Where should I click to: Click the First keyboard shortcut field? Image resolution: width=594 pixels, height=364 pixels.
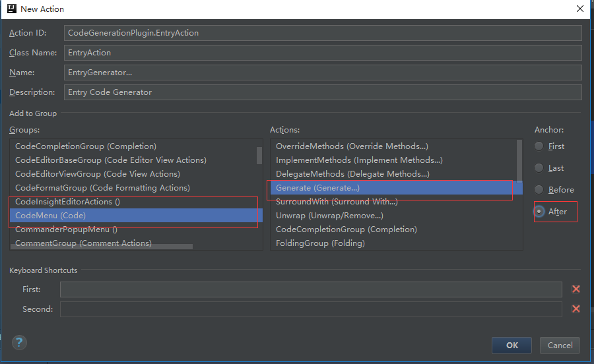click(x=311, y=289)
